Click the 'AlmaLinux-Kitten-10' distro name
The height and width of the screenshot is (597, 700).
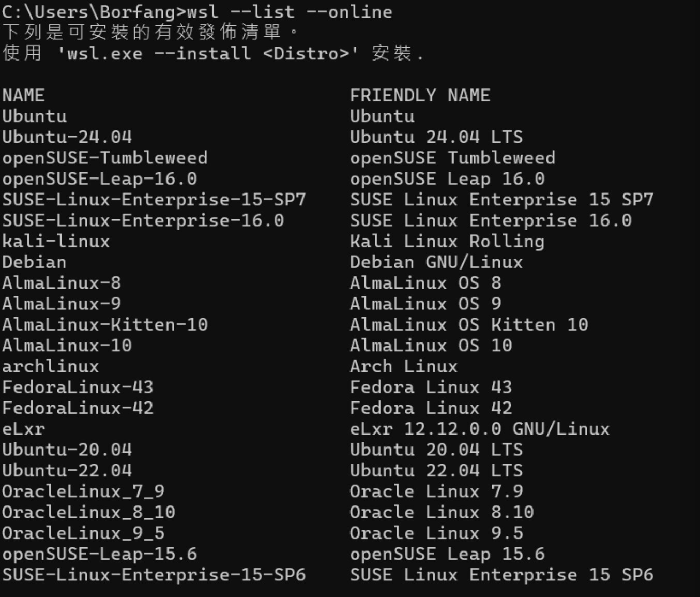click(x=104, y=325)
